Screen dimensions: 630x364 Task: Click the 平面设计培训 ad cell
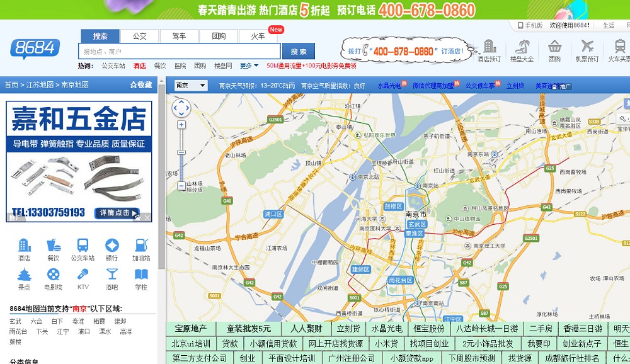(x=292, y=358)
